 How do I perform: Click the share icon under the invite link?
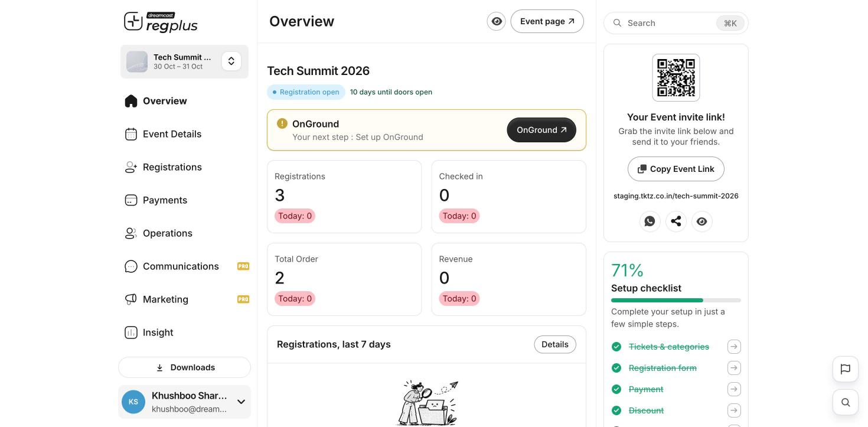[x=676, y=221]
